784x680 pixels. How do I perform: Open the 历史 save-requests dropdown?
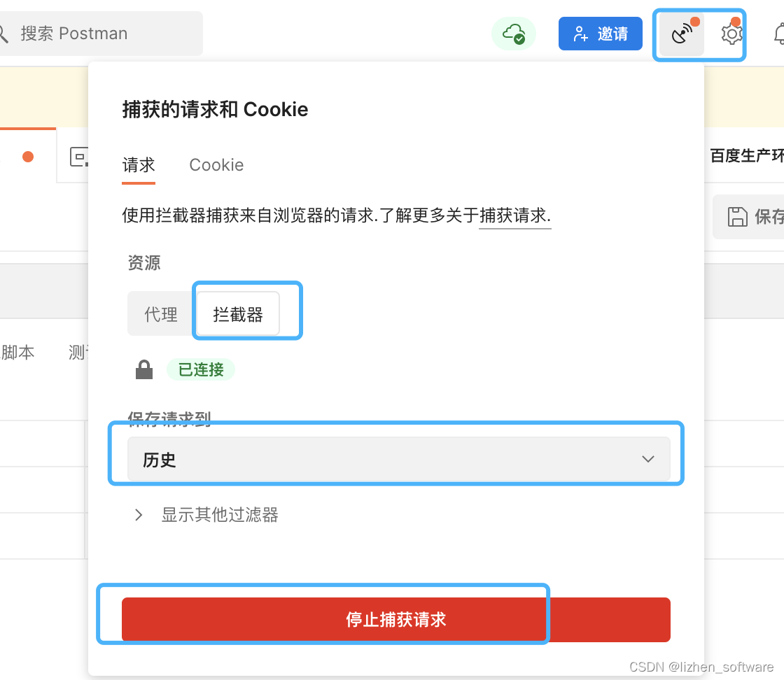398,459
